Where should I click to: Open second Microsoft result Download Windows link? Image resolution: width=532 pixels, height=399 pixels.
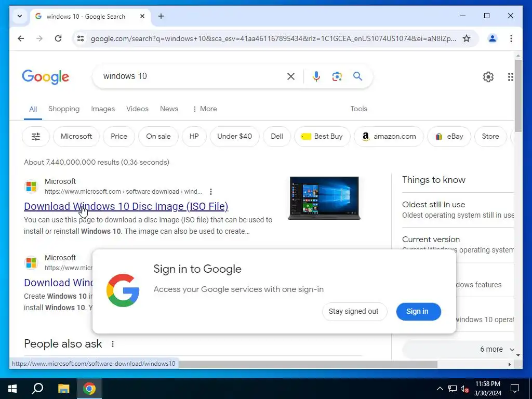pos(58,283)
